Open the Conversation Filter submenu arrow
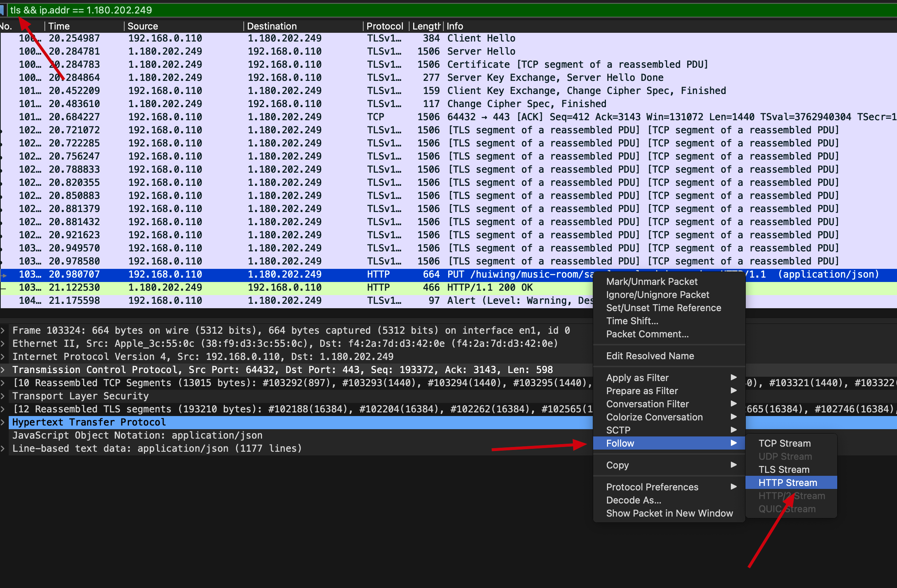Image resolution: width=897 pixels, height=588 pixels. (733, 404)
